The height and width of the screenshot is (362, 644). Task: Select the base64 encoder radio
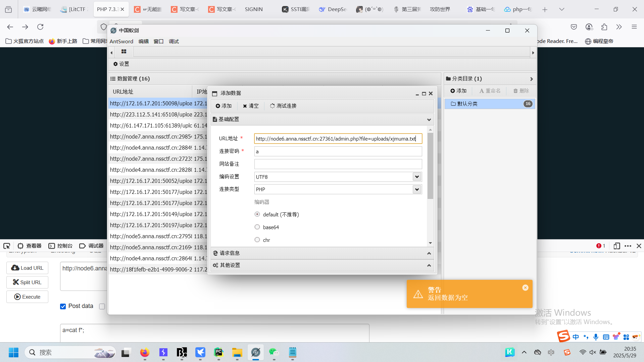pos(257,227)
